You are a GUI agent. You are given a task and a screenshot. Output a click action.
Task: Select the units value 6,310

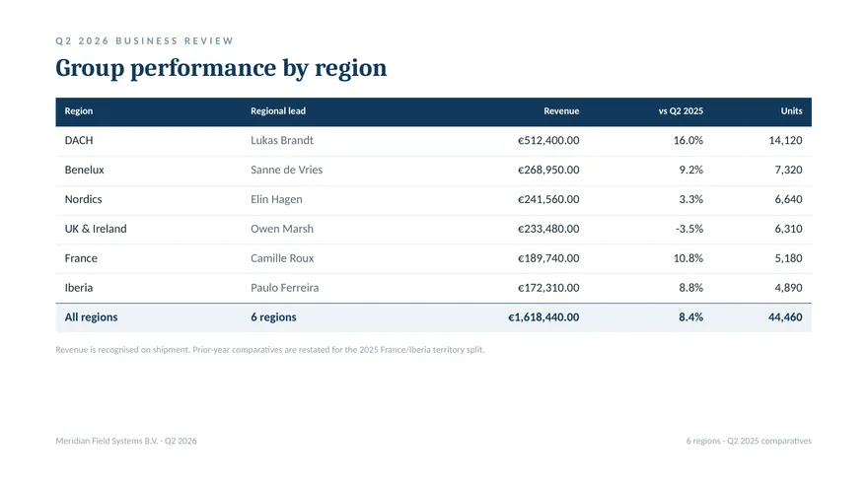point(788,229)
